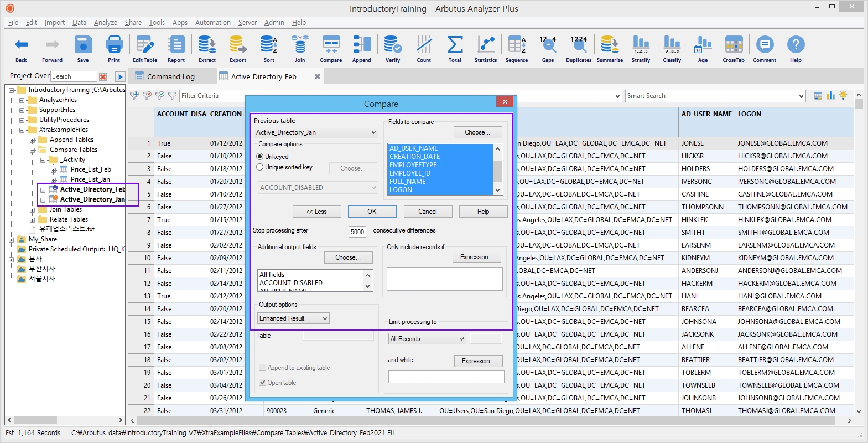Open the Comment tool
This screenshot has width=868, height=443.
click(x=765, y=49)
